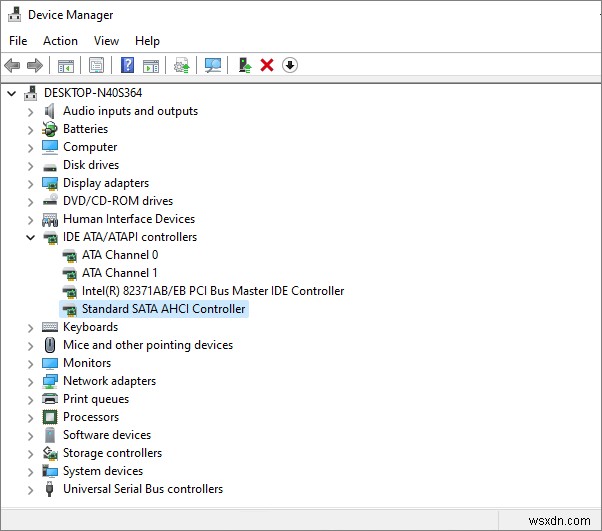Expand the Display adapters chevron
Viewport: 602px width, 531px height.
(30, 184)
